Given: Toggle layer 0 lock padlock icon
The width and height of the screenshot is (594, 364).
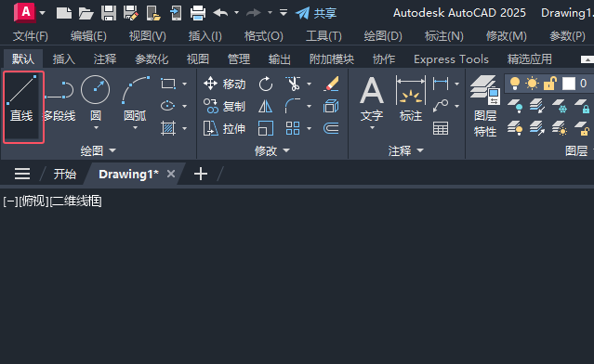Looking at the screenshot, I should tap(550, 84).
